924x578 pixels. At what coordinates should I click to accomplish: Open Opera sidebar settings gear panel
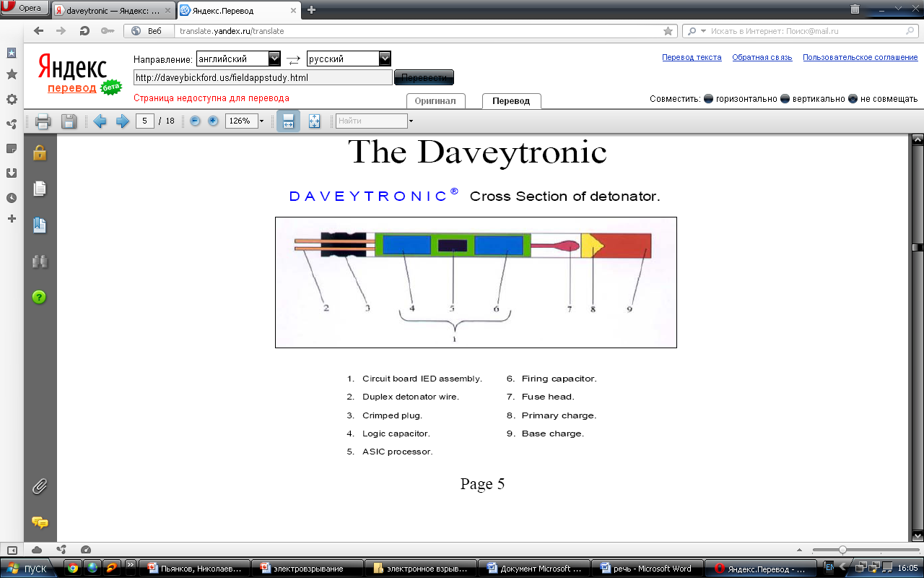coord(12,99)
